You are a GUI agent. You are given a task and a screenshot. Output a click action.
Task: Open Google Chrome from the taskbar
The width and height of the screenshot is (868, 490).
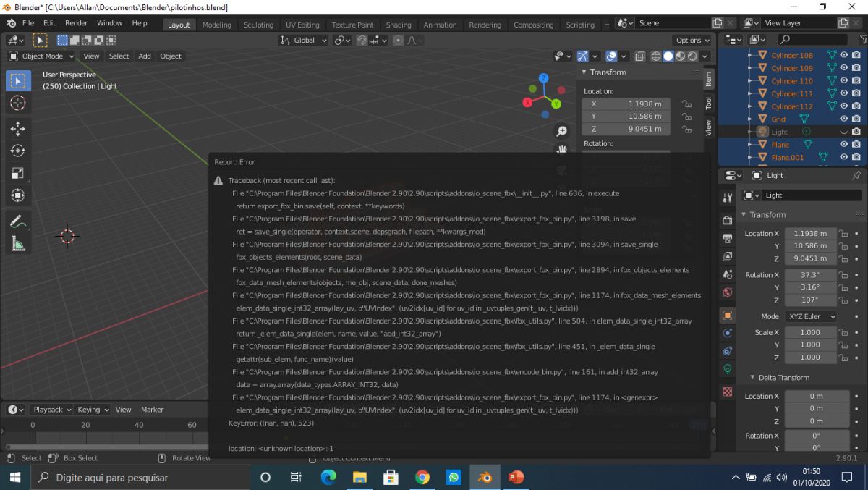[422, 477]
